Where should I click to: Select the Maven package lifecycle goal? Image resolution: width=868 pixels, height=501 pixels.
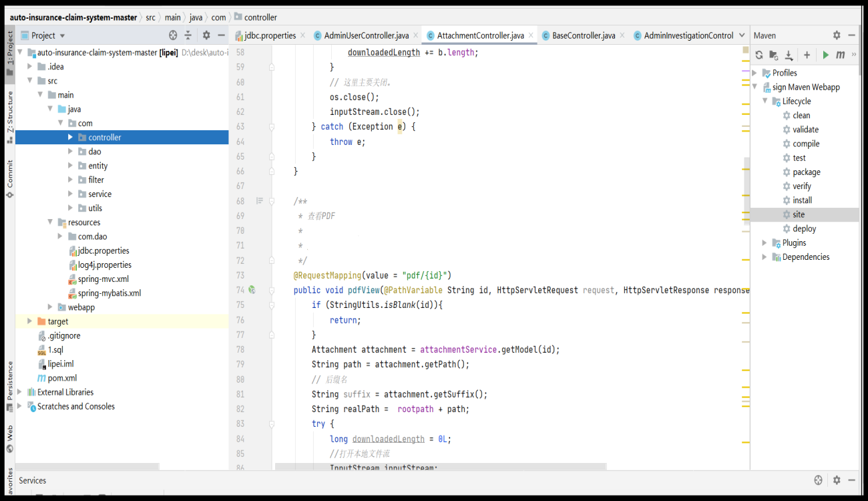[807, 172]
